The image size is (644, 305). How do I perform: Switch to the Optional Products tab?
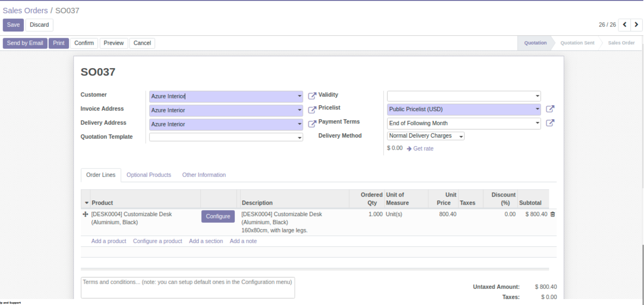[x=149, y=175]
